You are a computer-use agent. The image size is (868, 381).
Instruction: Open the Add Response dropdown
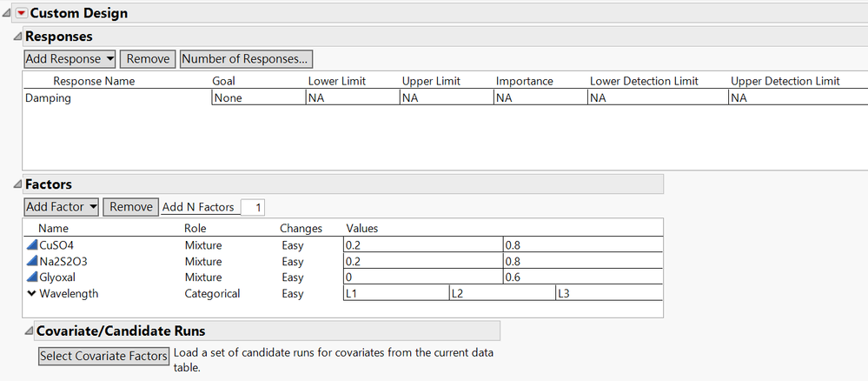coord(70,59)
